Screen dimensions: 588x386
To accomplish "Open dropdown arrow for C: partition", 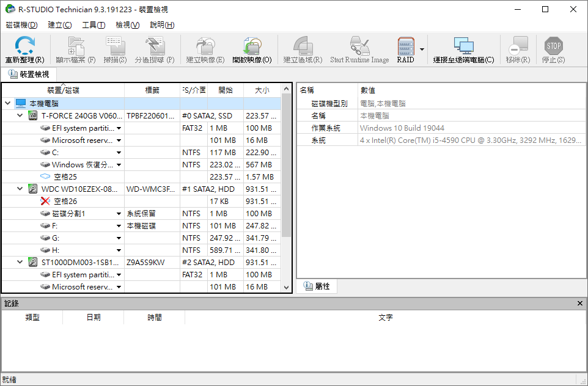I will 119,153.
